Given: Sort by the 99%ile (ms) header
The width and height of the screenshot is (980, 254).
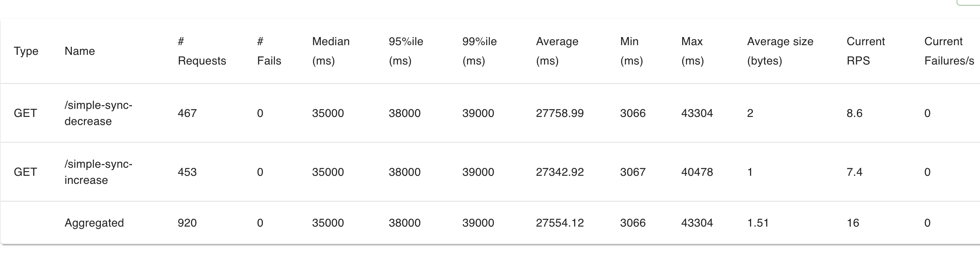Looking at the screenshot, I should (479, 51).
